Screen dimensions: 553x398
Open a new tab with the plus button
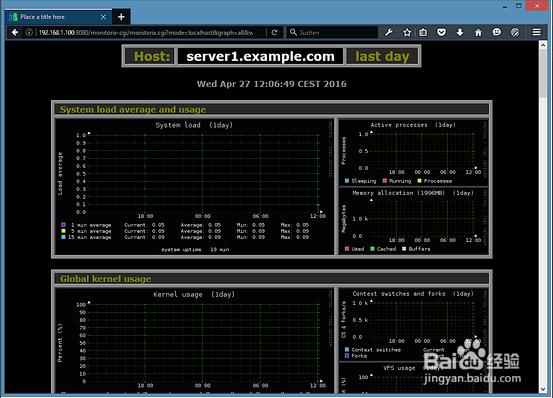121,17
